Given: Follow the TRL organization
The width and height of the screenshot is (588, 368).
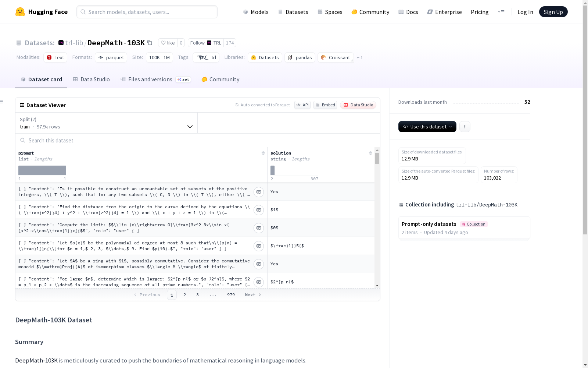Looking at the screenshot, I should point(206,43).
